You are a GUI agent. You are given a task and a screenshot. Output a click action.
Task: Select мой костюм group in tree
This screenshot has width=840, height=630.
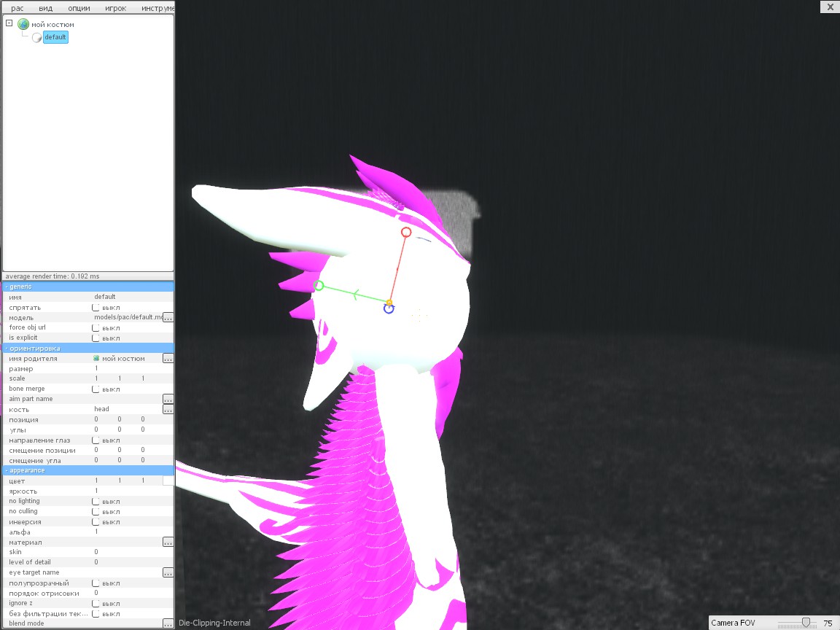click(x=52, y=25)
